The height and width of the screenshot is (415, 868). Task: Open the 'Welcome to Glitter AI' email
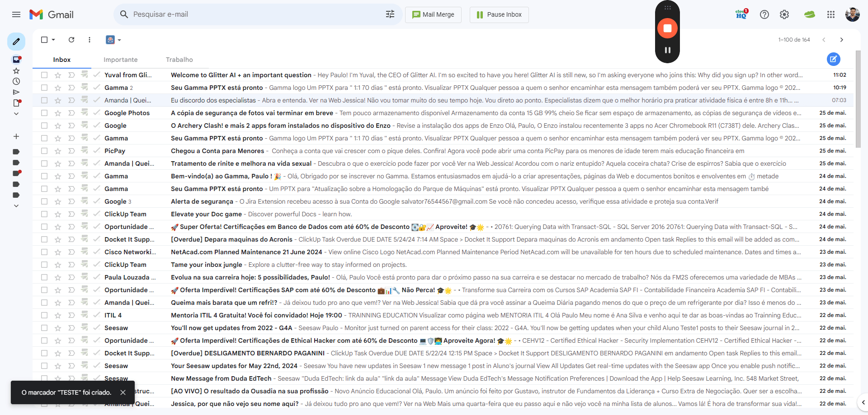tap(443, 75)
